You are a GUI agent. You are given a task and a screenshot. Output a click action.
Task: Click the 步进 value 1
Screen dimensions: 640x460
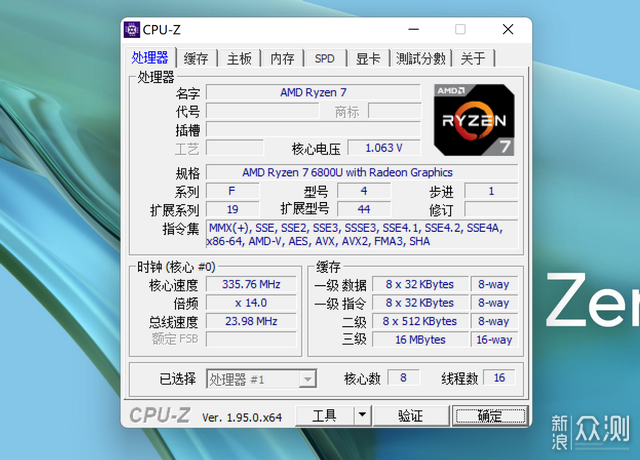tap(491, 191)
